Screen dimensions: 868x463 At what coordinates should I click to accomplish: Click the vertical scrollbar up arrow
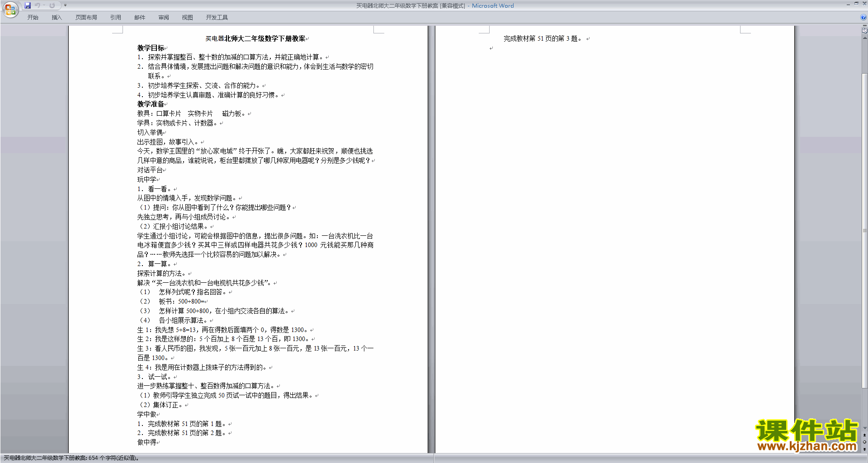(864, 38)
